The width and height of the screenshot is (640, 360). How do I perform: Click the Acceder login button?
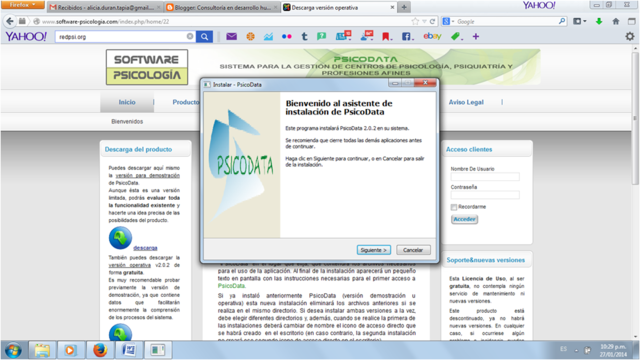point(464,219)
